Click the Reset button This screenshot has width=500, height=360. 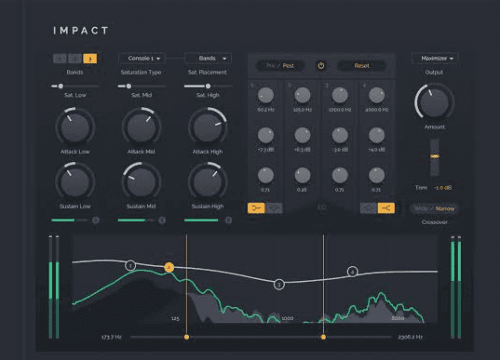pos(362,66)
